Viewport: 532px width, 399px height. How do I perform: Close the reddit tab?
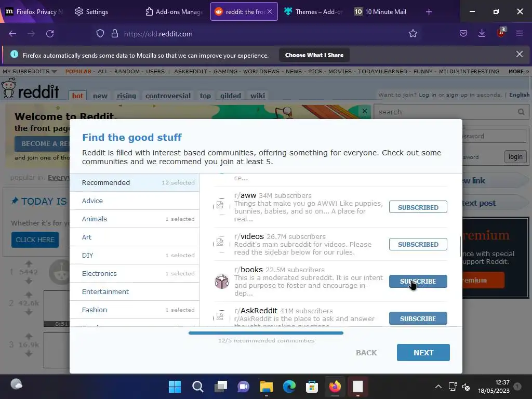(270, 11)
